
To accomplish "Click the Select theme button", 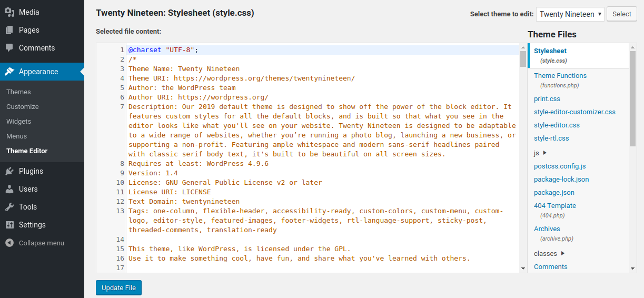I will (x=622, y=14).
